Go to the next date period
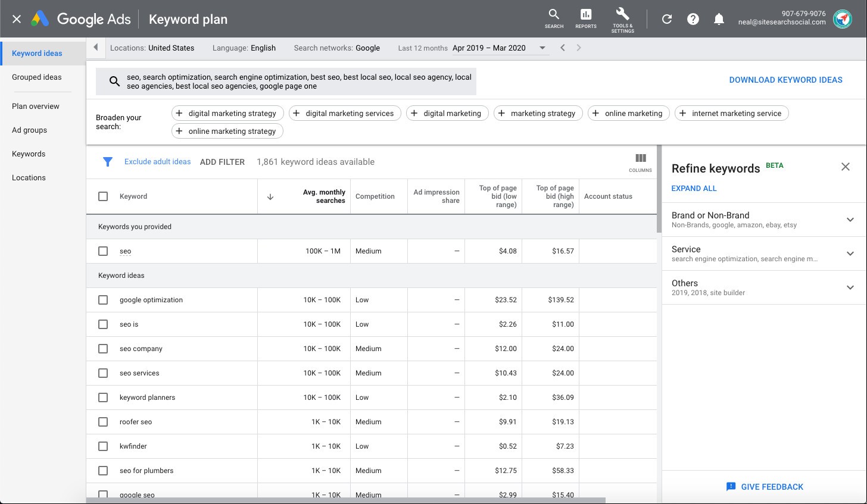 578,48
